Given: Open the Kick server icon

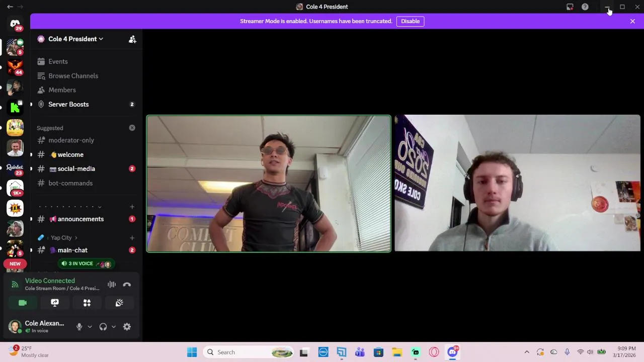Looking at the screenshot, I should 15,107.
